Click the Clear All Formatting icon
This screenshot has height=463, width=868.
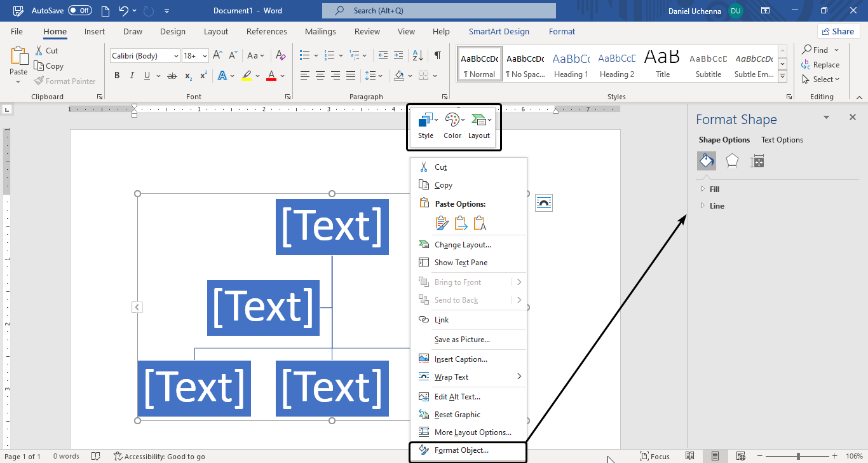[x=280, y=55]
